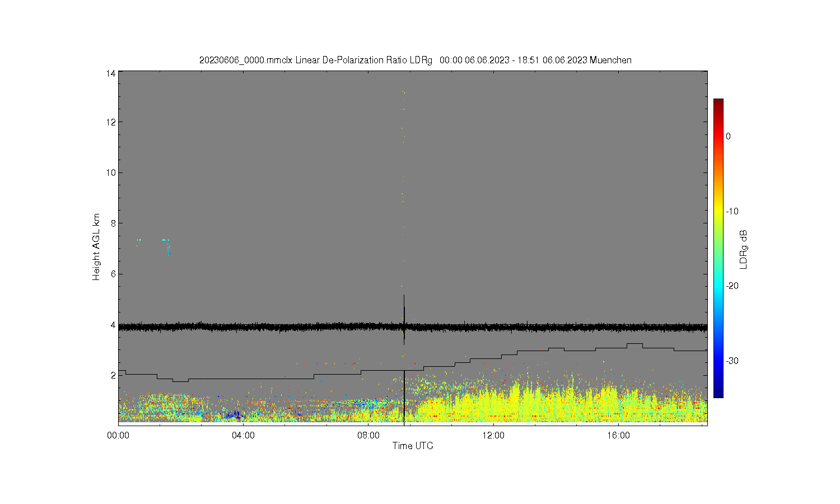Click the 6 height tick label

click(x=113, y=274)
